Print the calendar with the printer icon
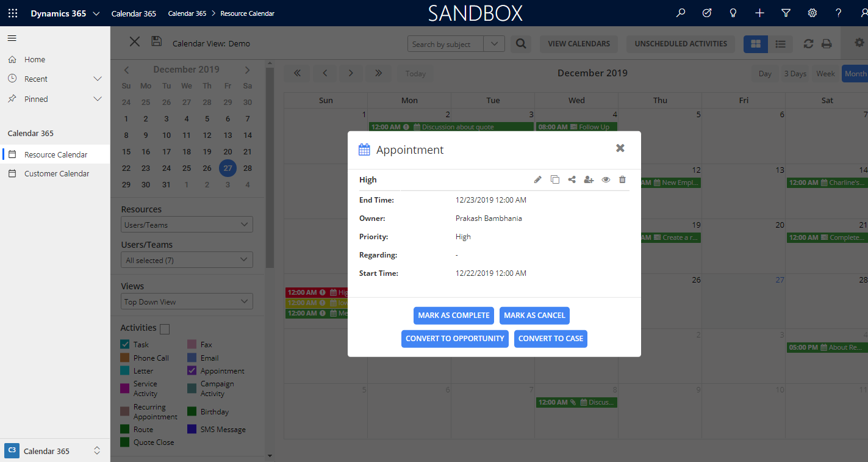The width and height of the screenshot is (868, 462). (x=827, y=43)
